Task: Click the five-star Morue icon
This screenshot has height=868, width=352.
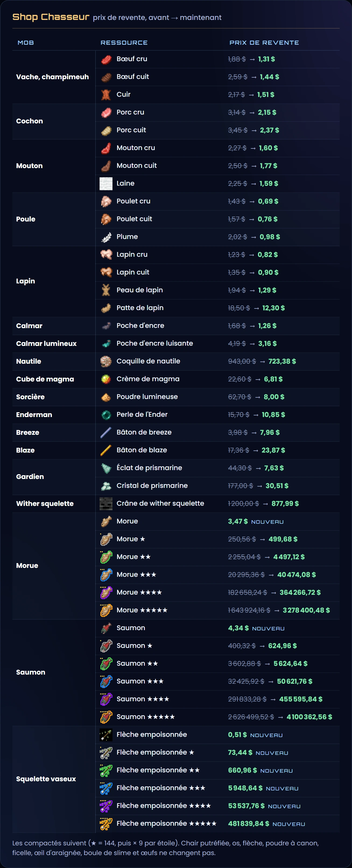Action: pyautogui.click(x=106, y=610)
